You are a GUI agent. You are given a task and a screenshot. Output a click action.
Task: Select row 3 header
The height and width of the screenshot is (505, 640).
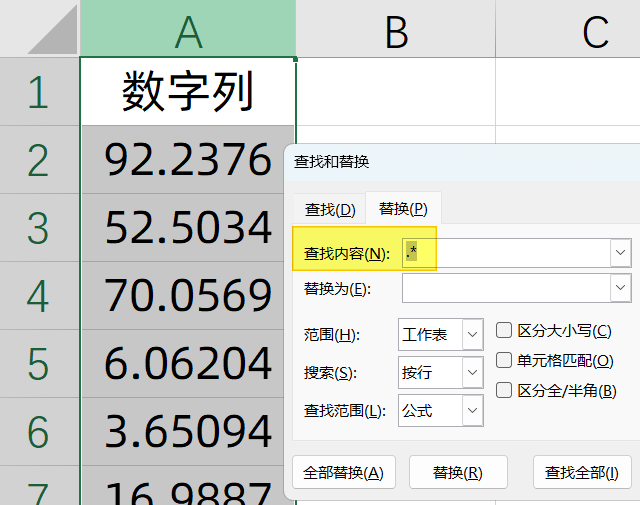click(40, 228)
